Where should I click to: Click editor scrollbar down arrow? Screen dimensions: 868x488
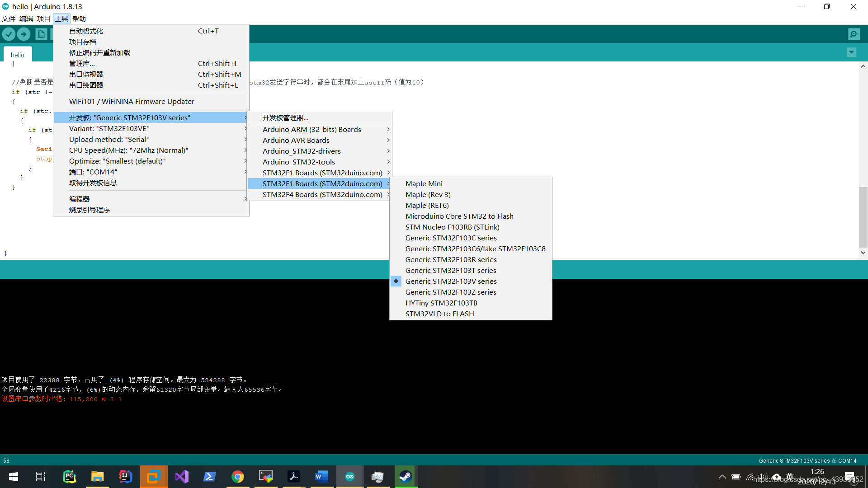(863, 253)
